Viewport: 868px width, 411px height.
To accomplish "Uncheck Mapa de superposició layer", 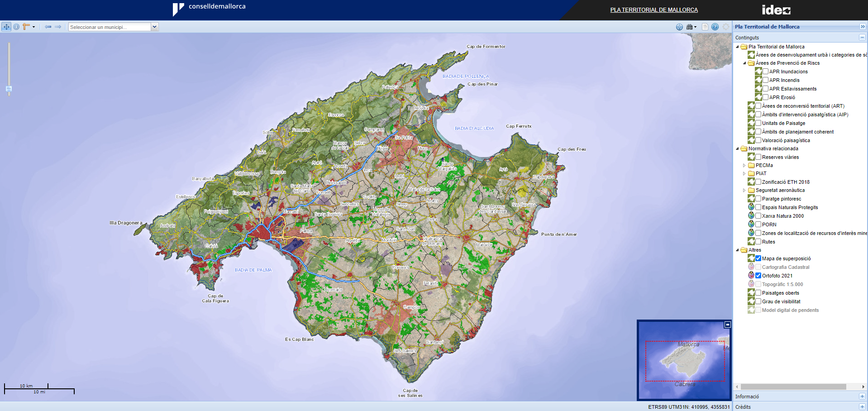I will click(758, 258).
